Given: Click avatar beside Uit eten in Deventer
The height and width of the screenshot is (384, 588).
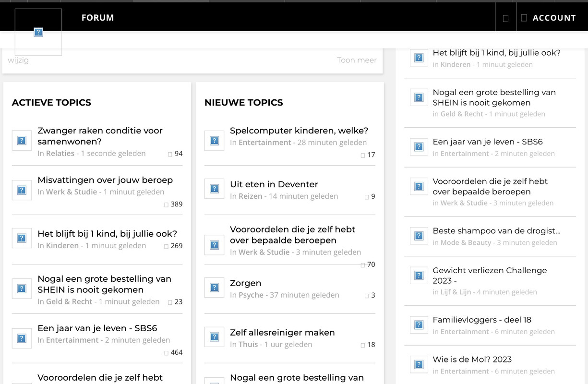Looking at the screenshot, I should pos(215,189).
